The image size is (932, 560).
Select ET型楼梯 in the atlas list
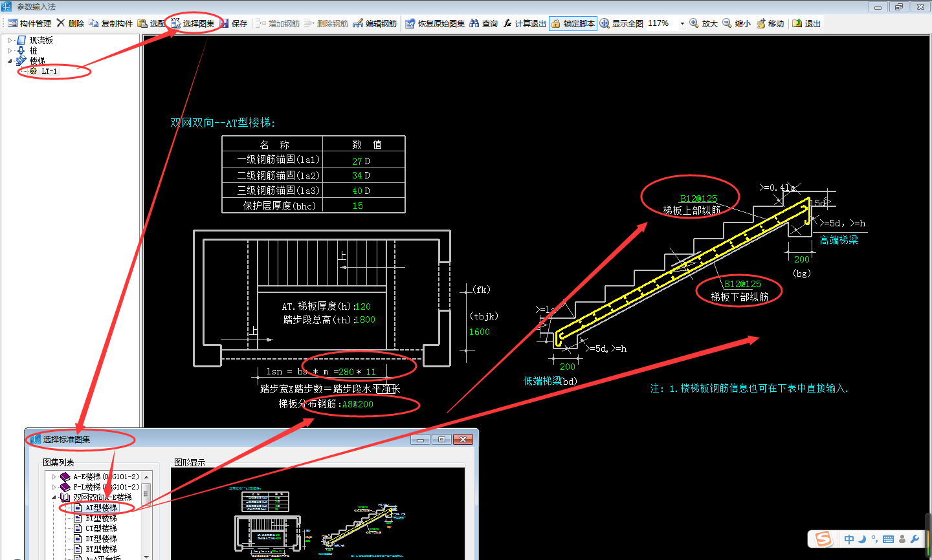pyautogui.click(x=101, y=549)
